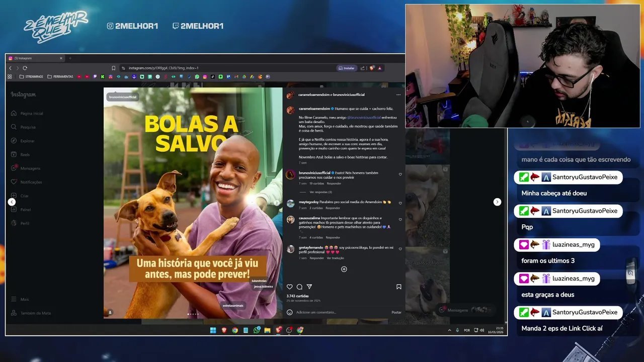Open WhatsApp bookmark in bookmarks bar

(197, 76)
